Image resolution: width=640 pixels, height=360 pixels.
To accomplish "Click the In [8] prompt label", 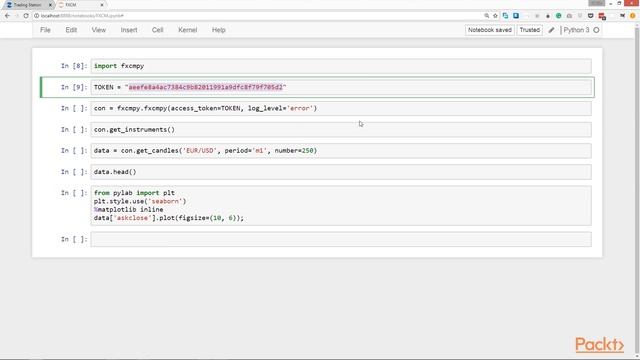I will click(74, 66).
